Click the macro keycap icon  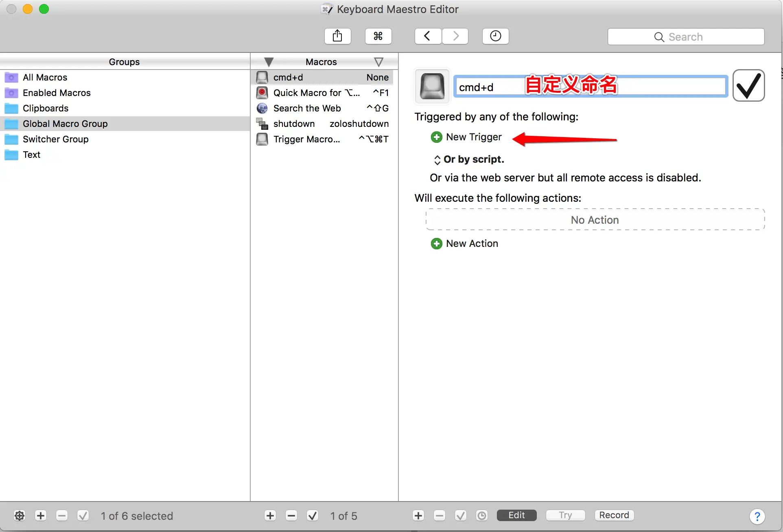(432, 86)
